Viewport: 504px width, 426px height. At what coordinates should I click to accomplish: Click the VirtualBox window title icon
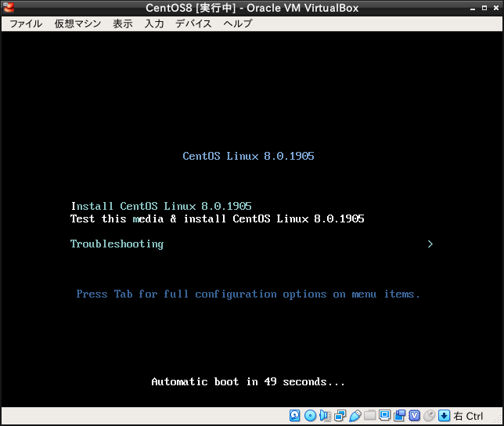click(9, 7)
